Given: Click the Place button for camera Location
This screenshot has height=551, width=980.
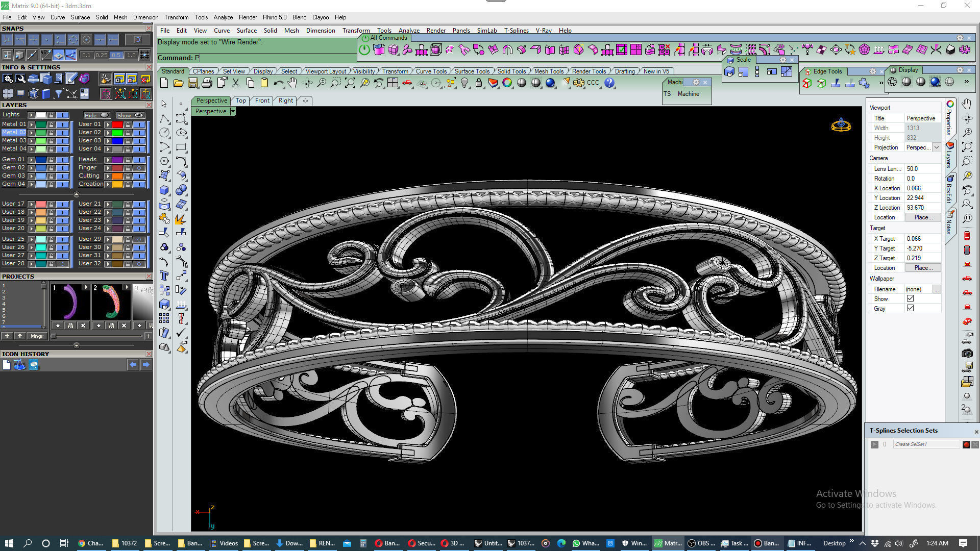Looking at the screenshot, I should pyautogui.click(x=922, y=217).
